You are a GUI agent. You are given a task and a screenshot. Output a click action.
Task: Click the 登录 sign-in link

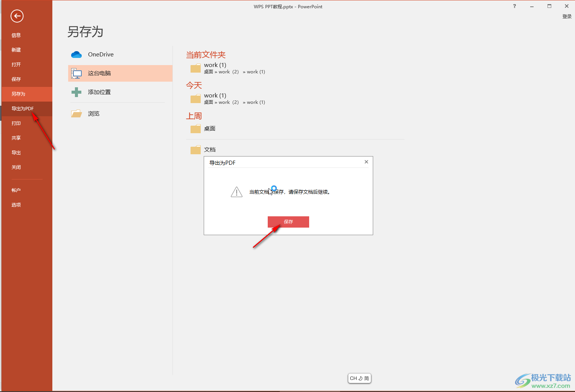tap(567, 17)
